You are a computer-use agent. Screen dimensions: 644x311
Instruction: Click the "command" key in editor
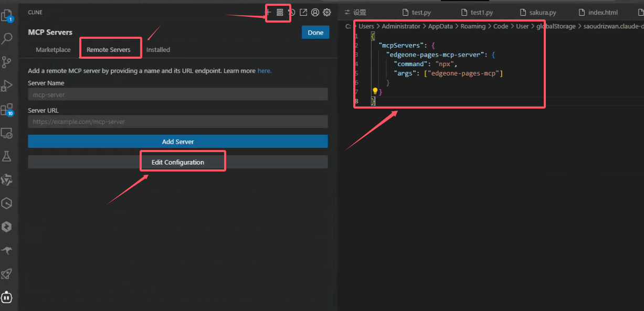[411, 64]
